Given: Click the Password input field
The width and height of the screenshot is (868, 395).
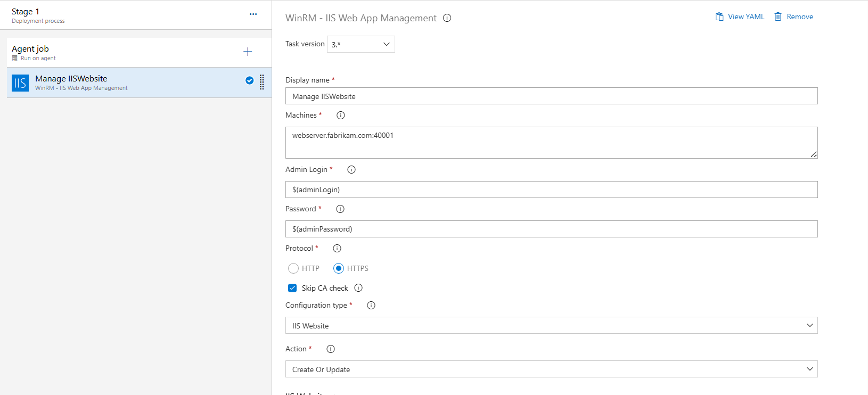Looking at the screenshot, I should click(552, 229).
